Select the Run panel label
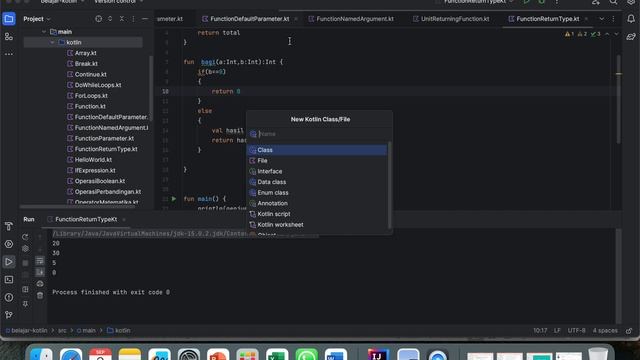The width and height of the screenshot is (640, 360). pyautogui.click(x=29, y=219)
